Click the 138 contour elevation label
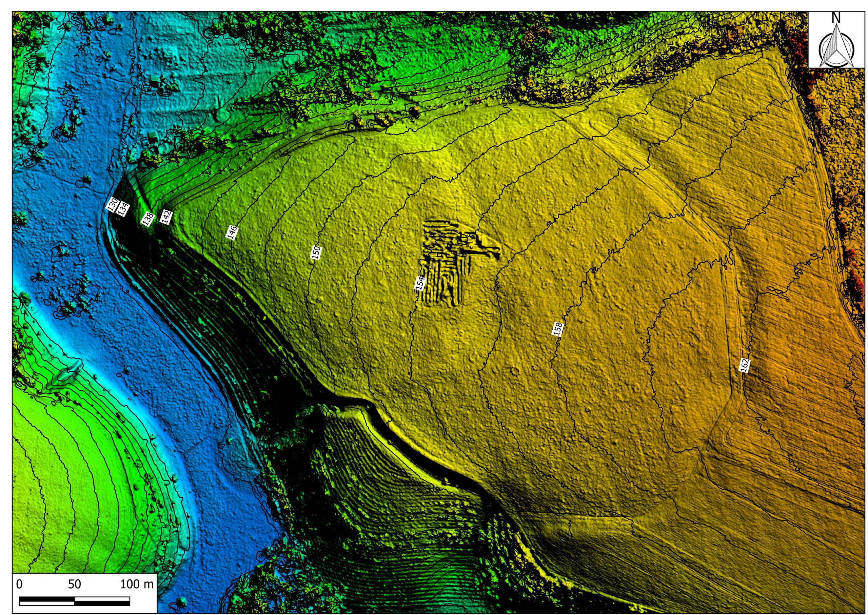 148,218
